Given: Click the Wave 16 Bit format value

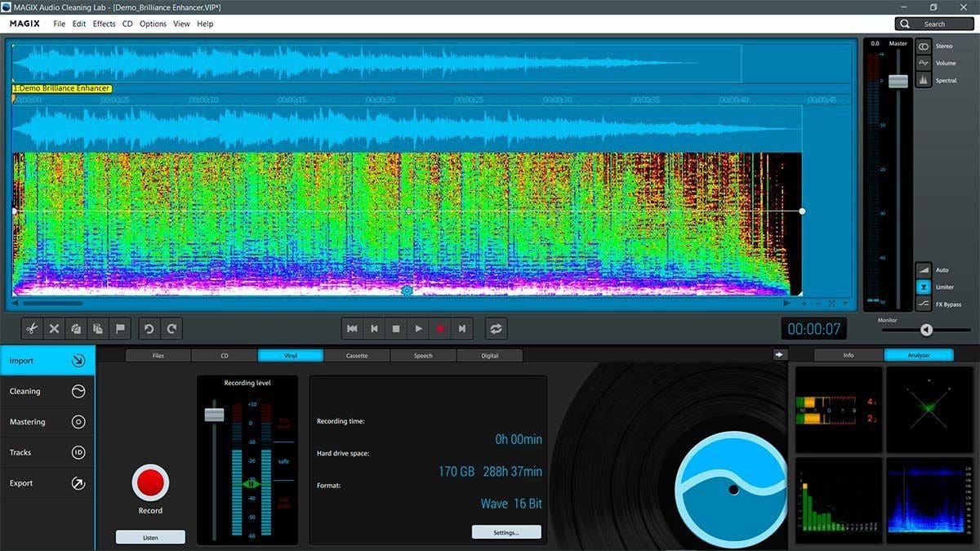Looking at the screenshot, I should click(511, 504).
